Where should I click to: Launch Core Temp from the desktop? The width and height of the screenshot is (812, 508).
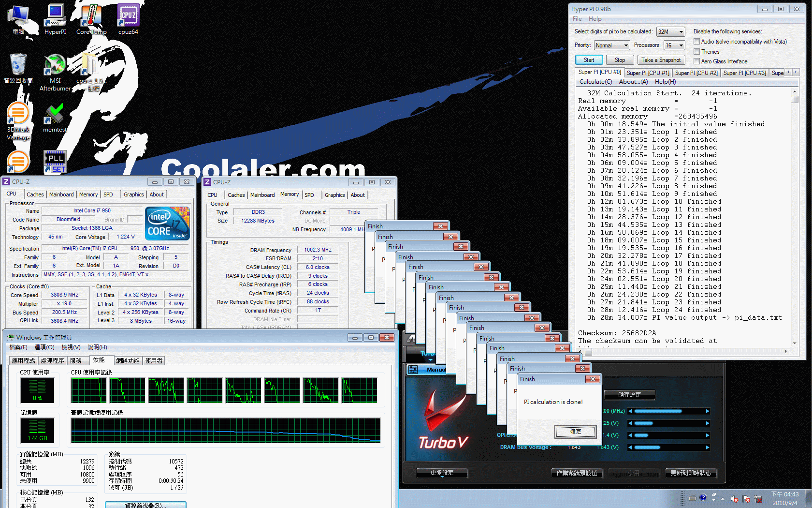(x=91, y=19)
